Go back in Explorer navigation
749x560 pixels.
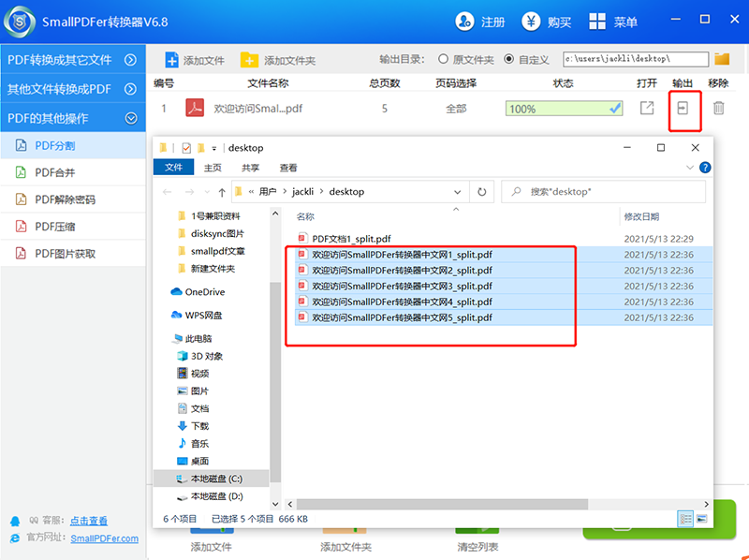pos(167,192)
